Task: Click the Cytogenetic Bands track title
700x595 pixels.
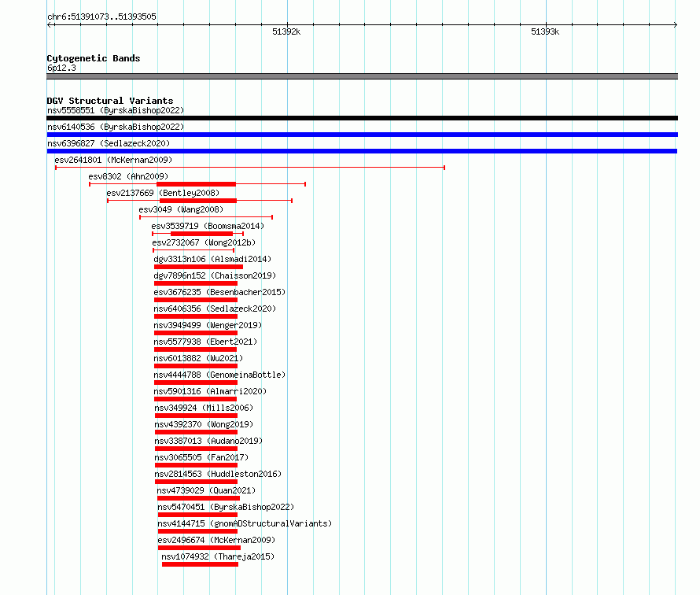Action: click(x=94, y=58)
